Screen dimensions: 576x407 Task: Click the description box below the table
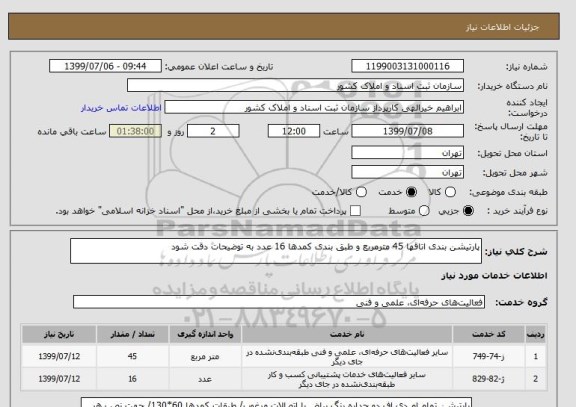276,402
